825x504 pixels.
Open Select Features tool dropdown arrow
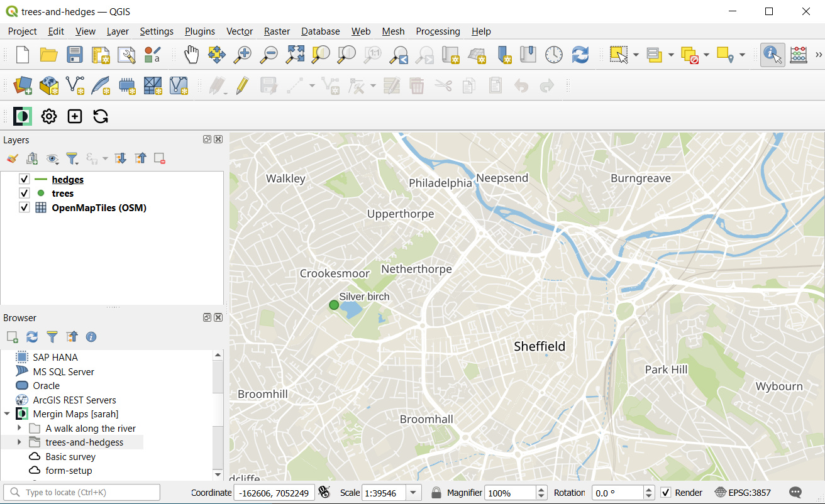(x=636, y=55)
